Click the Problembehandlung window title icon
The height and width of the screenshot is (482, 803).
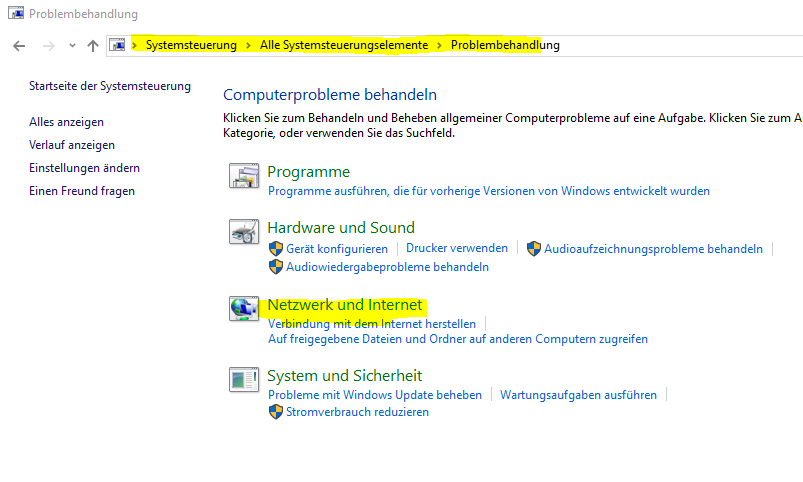pos(16,12)
